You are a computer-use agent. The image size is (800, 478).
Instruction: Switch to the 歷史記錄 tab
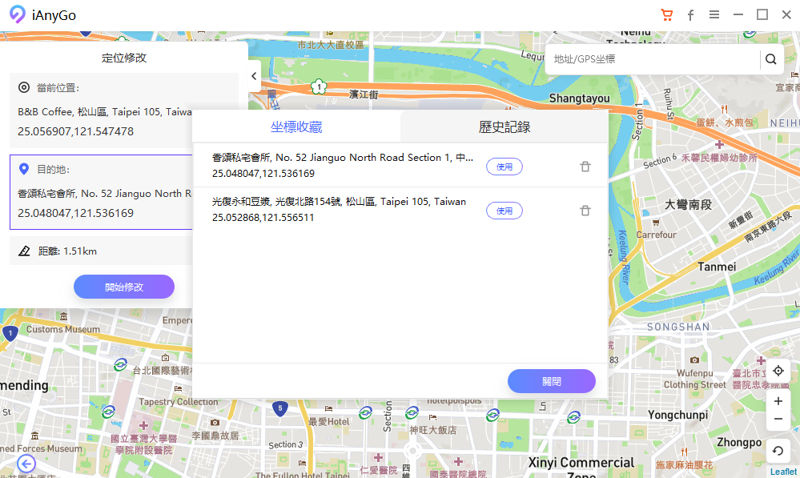[505, 127]
